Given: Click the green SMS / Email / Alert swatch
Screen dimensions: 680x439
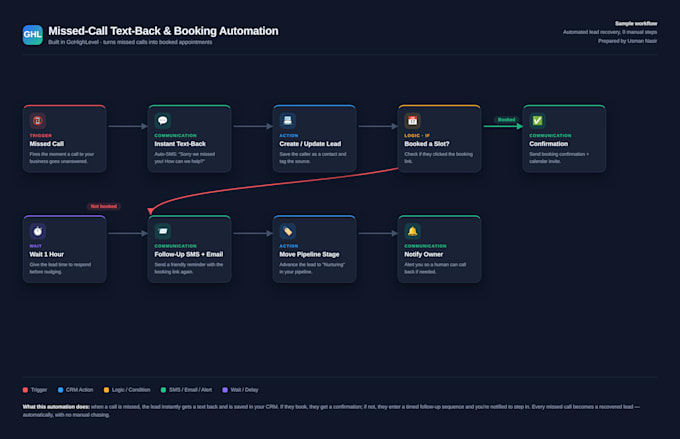Looking at the screenshot, I should [163, 390].
